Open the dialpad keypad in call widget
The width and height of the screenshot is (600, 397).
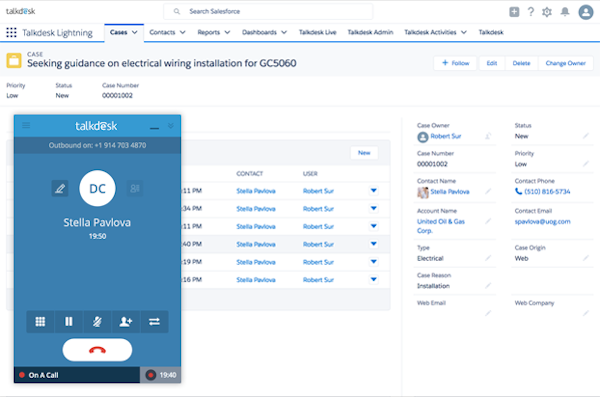coord(40,322)
